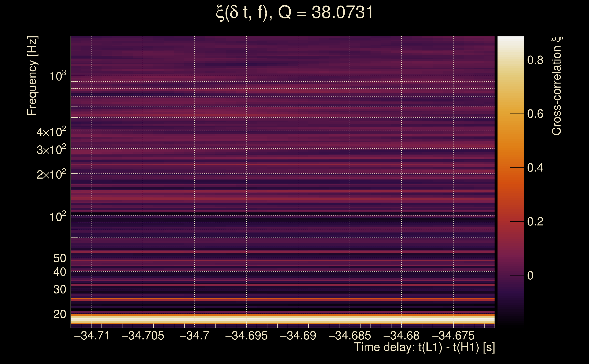Viewport: 589px width, 364px height.
Task: Click the 4×10² frequency tick label
Action: (x=51, y=132)
